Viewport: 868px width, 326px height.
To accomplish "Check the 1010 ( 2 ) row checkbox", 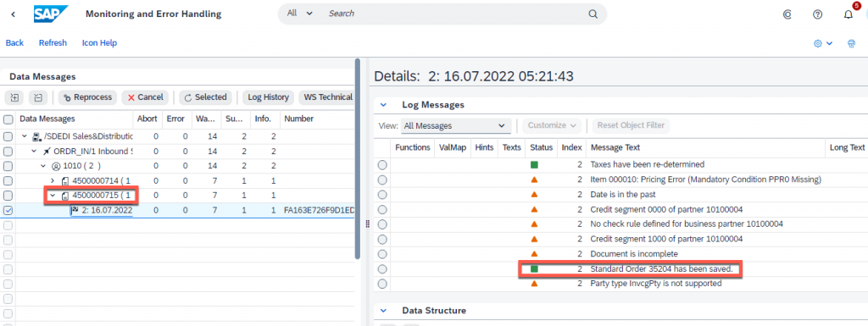I will 8,166.
